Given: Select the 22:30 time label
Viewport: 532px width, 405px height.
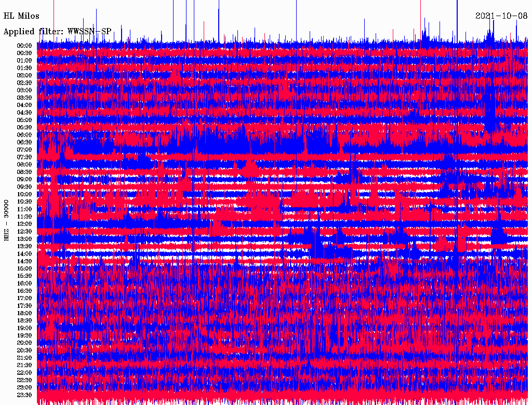Looking at the screenshot, I should pyautogui.click(x=24, y=380).
